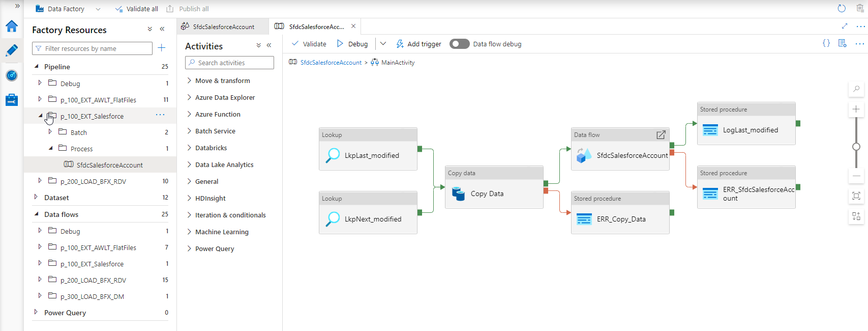Screen dimensions: 868x331
Task: Click the Validate button
Action: [309, 44]
